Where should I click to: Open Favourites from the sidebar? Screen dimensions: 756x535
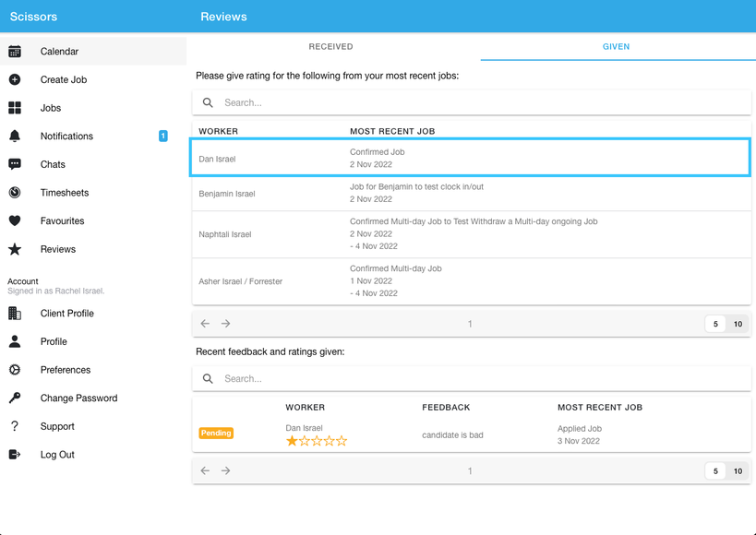93,220
